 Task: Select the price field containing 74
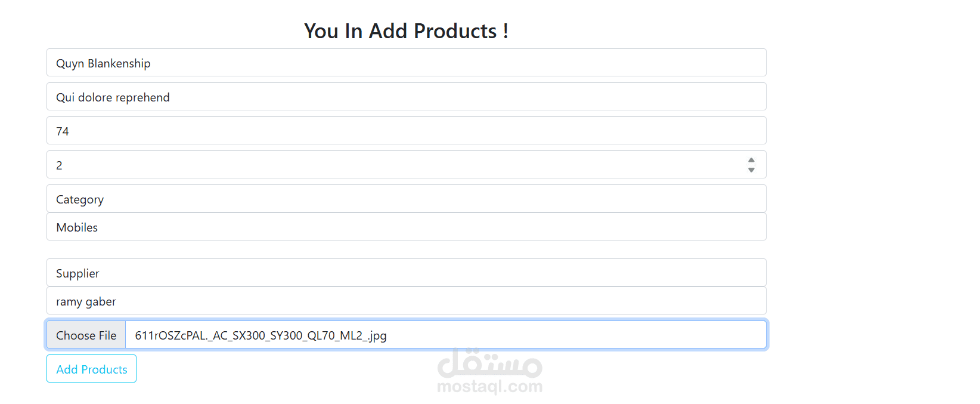[x=406, y=131]
